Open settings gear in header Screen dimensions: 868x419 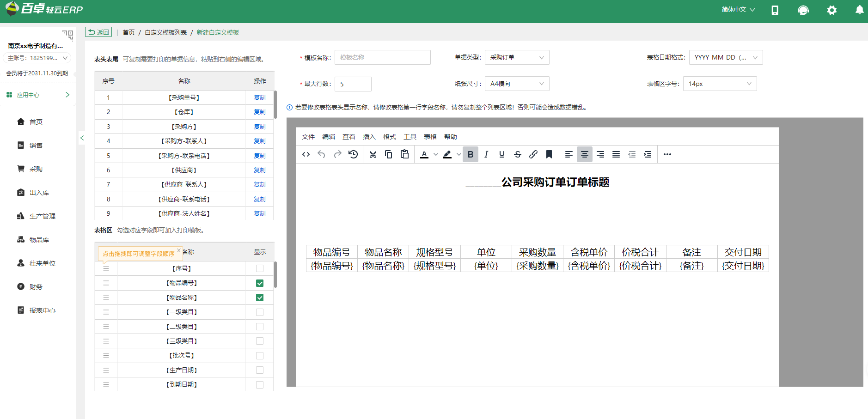pos(832,10)
